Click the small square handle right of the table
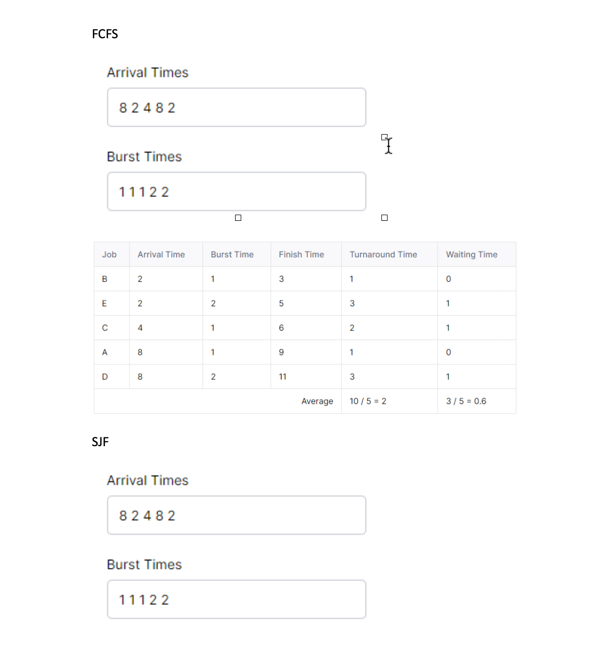This screenshot has height=672, width=616. tap(384, 218)
